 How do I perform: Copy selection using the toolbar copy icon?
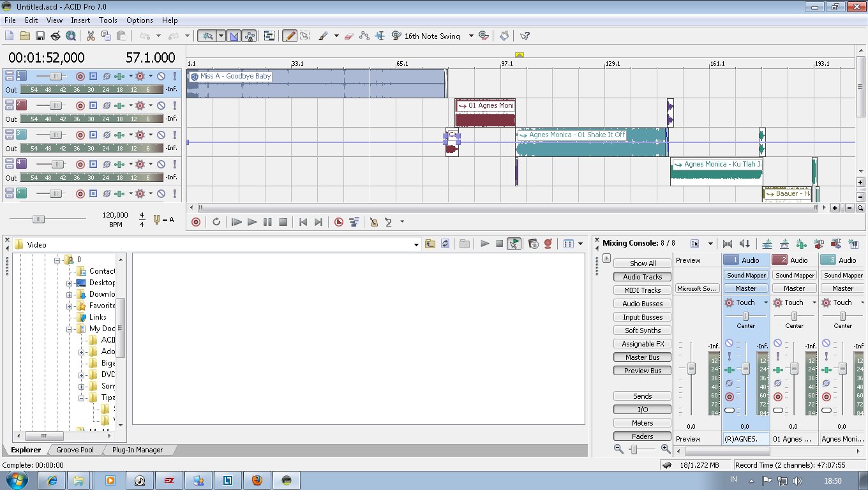click(106, 36)
